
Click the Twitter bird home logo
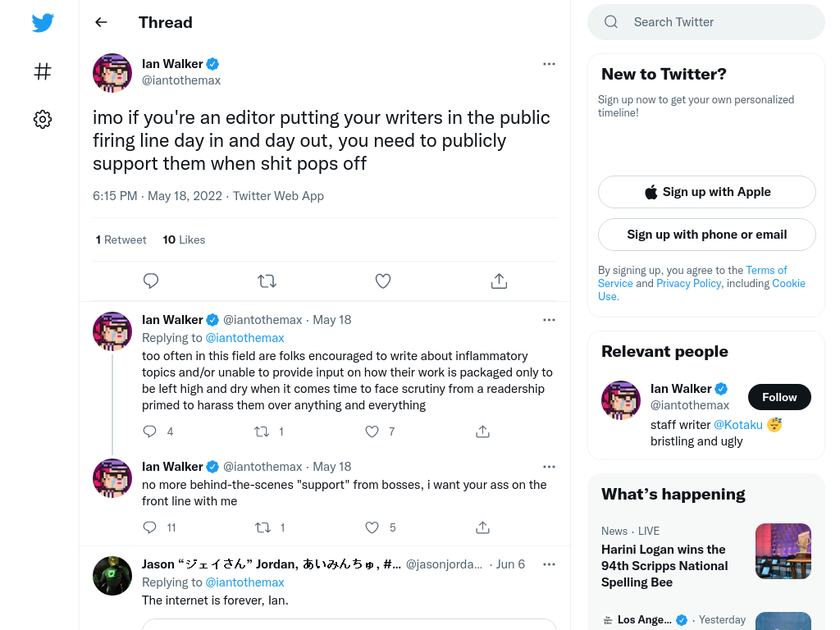click(x=43, y=22)
